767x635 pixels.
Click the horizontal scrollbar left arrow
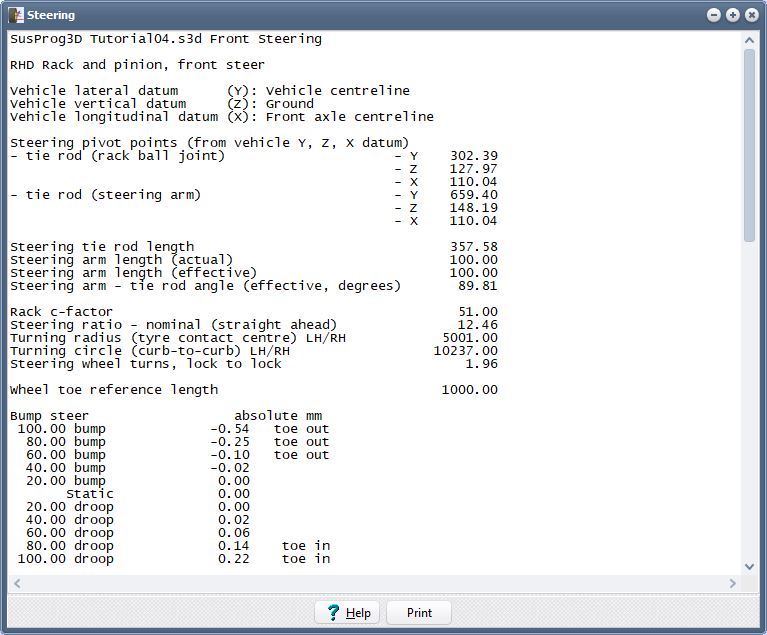click(x=16, y=583)
